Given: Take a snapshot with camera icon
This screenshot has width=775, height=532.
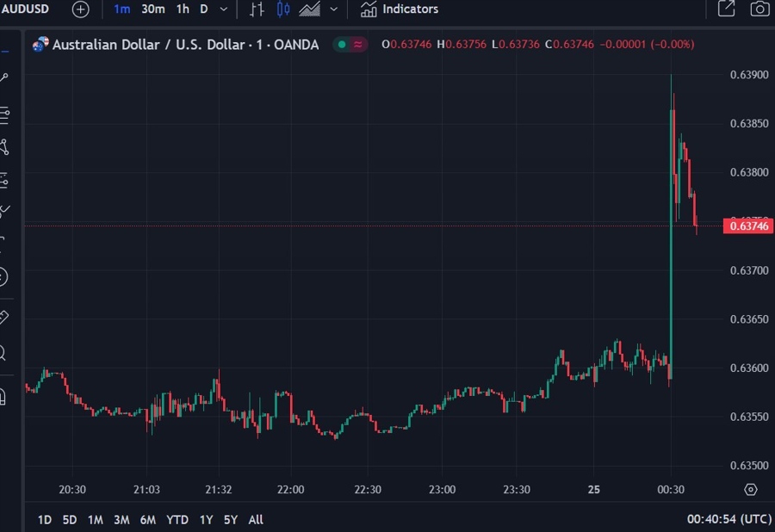Looking at the screenshot, I should click(x=759, y=9).
